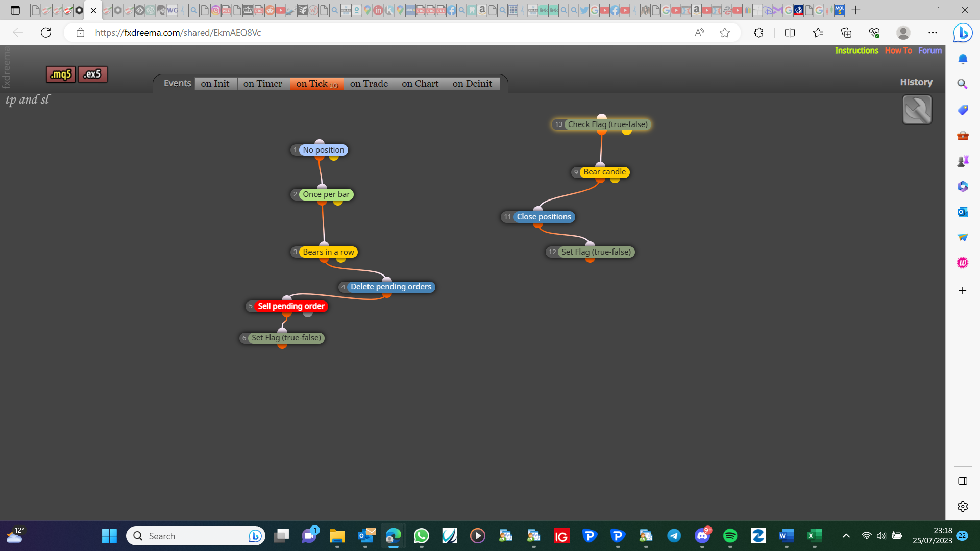Open the Forum link
This screenshot has height=551, width=980.
tap(930, 51)
